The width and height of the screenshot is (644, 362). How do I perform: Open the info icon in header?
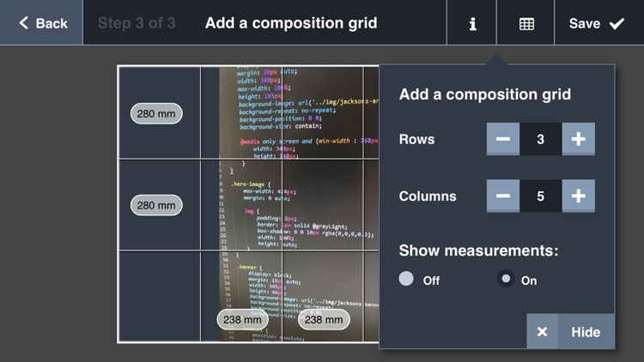pyautogui.click(x=472, y=23)
